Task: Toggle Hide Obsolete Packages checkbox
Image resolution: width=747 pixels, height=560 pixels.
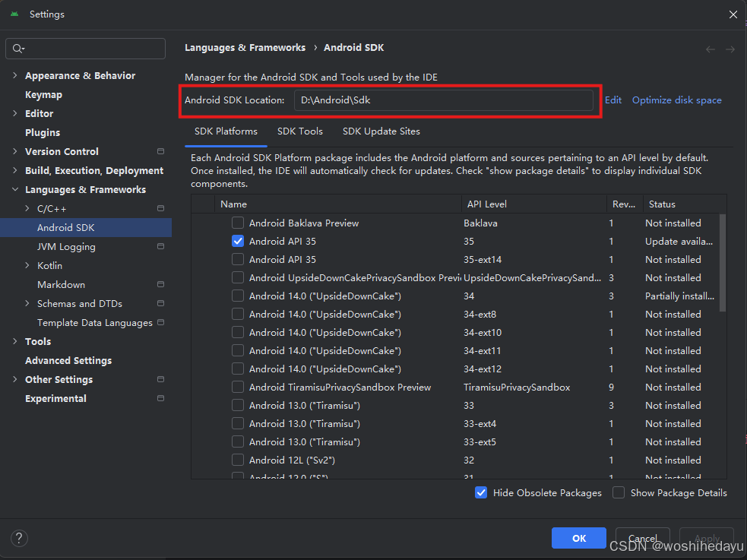Action: click(481, 493)
